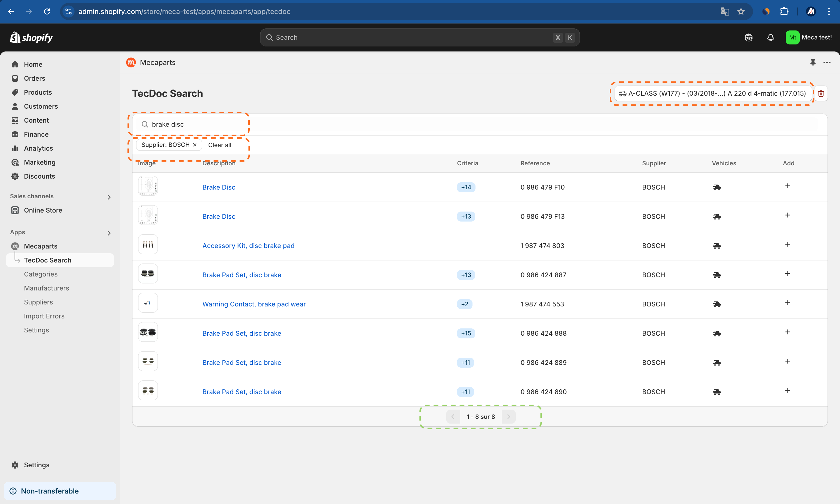Open the Shopify notifications bell
This screenshot has width=840, height=504.
tap(771, 37)
